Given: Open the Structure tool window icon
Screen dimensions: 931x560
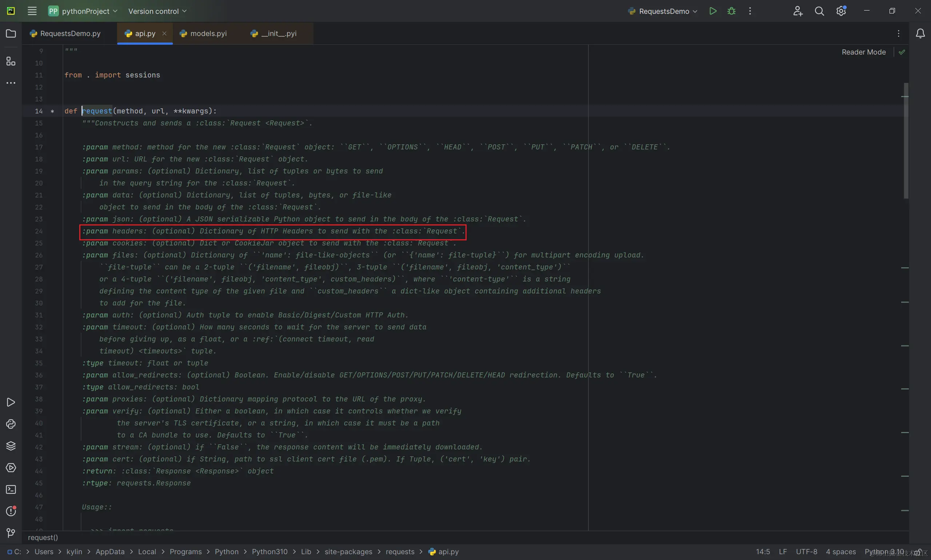Looking at the screenshot, I should tap(11, 61).
